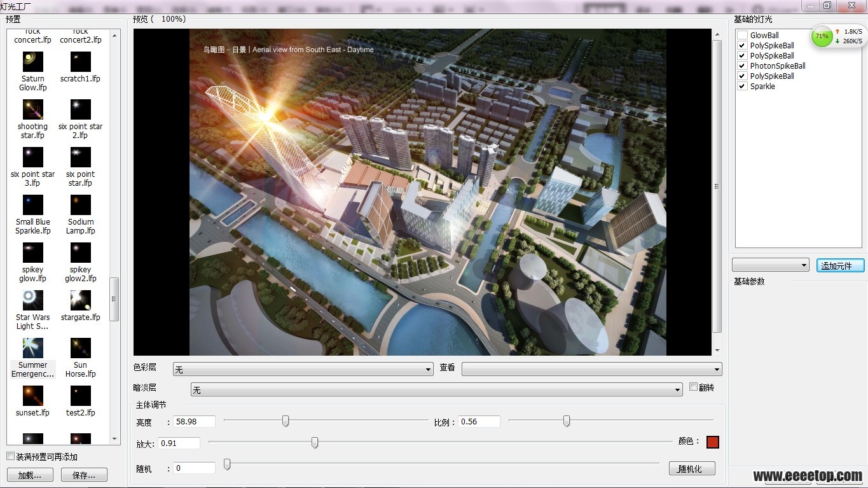Click the 比例 scale slider handle
The height and width of the screenshot is (488, 868).
(567, 421)
